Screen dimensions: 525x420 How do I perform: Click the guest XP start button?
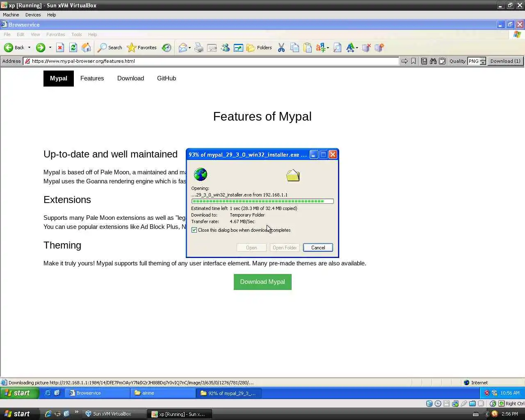[19, 393]
